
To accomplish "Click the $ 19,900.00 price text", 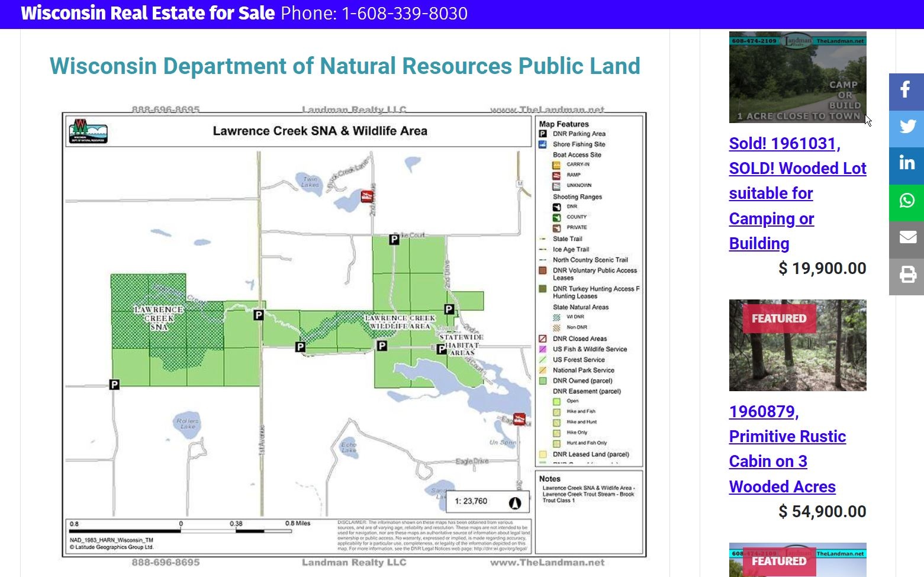I will tap(822, 269).
